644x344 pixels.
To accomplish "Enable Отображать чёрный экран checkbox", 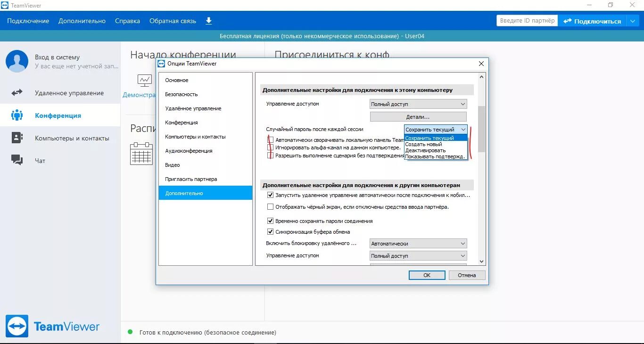I will click(x=271, y=207).
